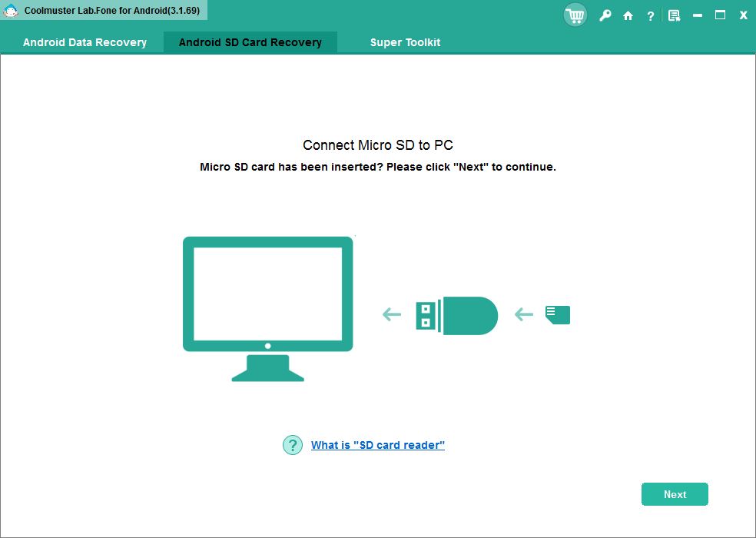
Task: Open the What is "SD card reader" link
Action: [x=378, y=445]
